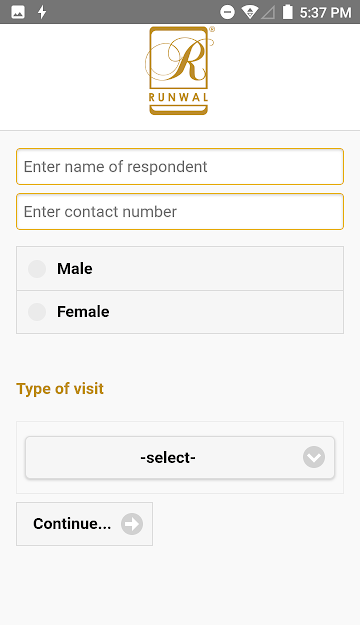Tap the Female label row
Screen dimensions: 360x640
[x=180, y=312]
